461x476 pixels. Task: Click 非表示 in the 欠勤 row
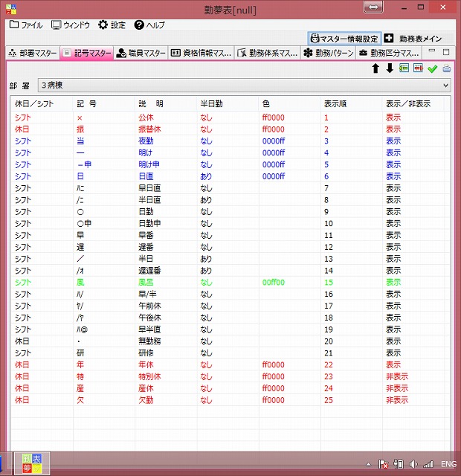(397, 400)
